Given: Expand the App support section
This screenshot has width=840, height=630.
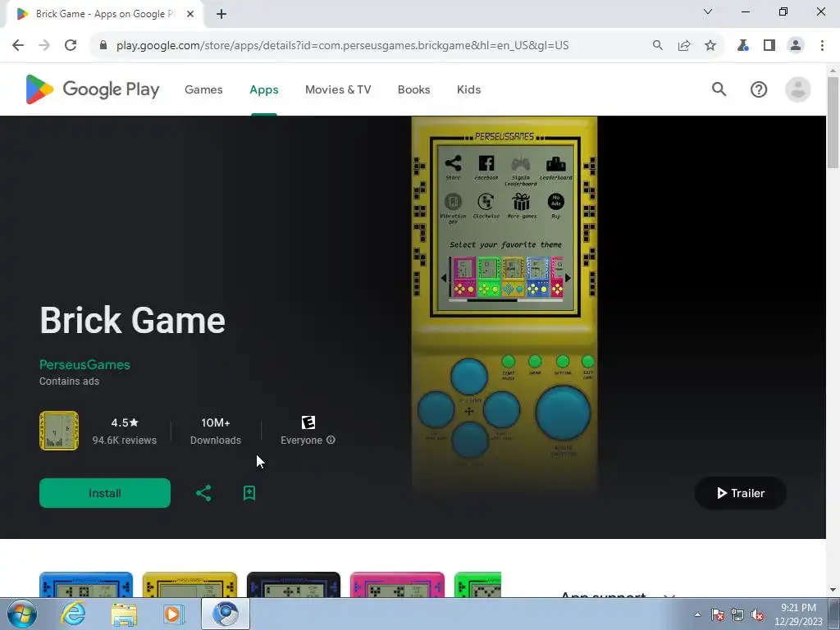Looking at the screenshot, I should 669,595.
